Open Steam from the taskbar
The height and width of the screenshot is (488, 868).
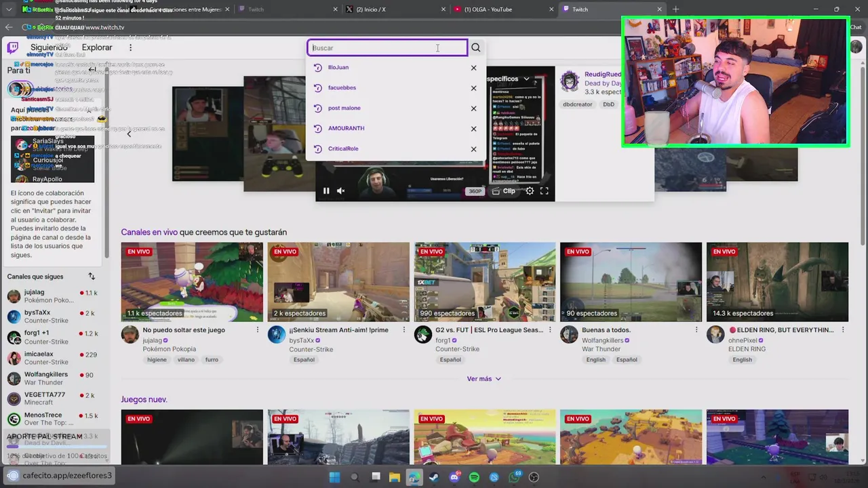point(434,477)
